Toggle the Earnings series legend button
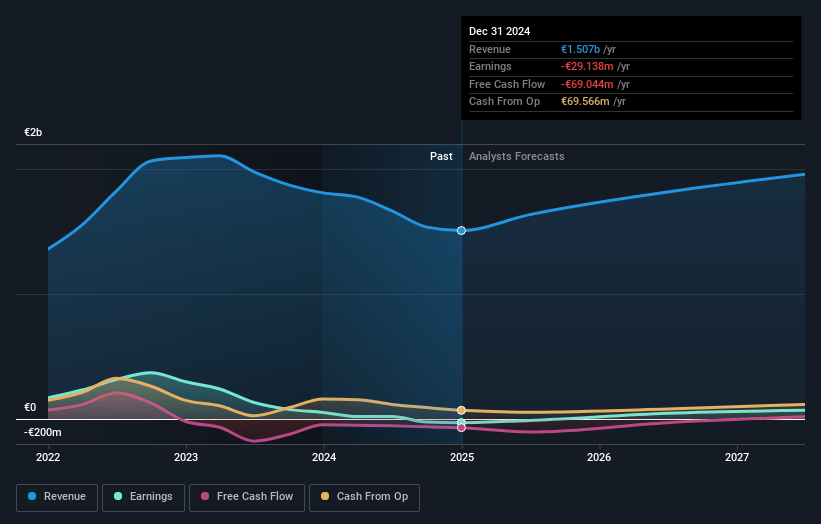Viewport: 821px width, 524px height. point(143,497)
